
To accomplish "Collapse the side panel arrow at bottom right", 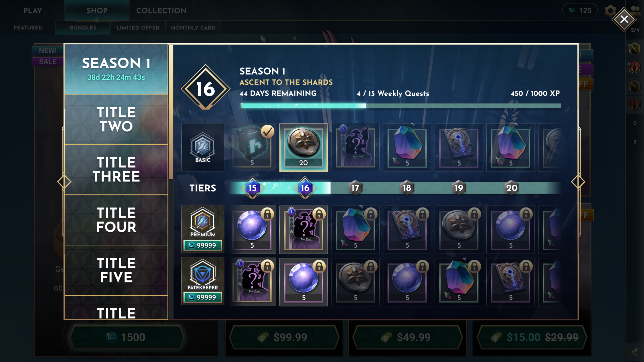I will [x=634, y=352].
